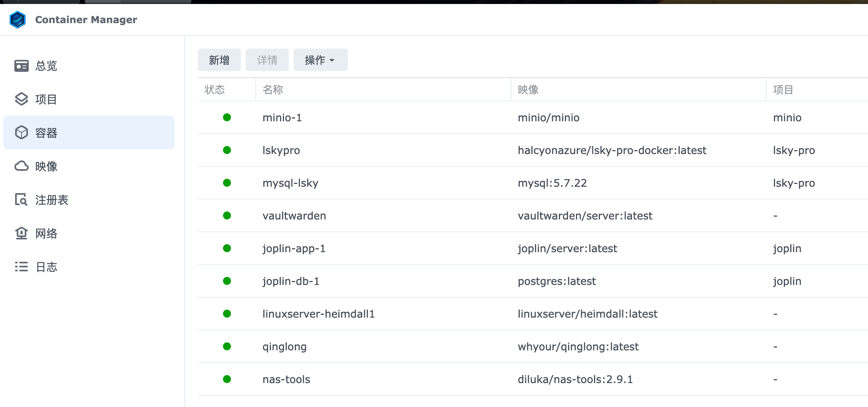
Task: Click the postgres:latest image cell
Action: [557, 281]
